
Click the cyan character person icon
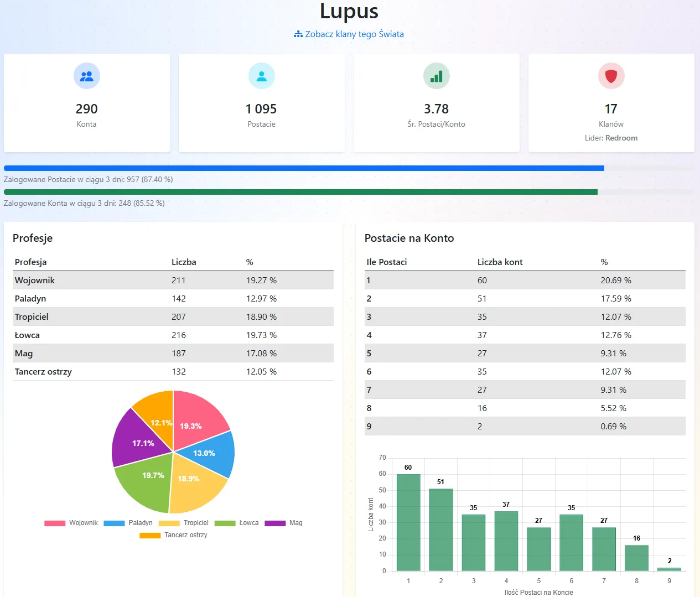coord(262,76)
